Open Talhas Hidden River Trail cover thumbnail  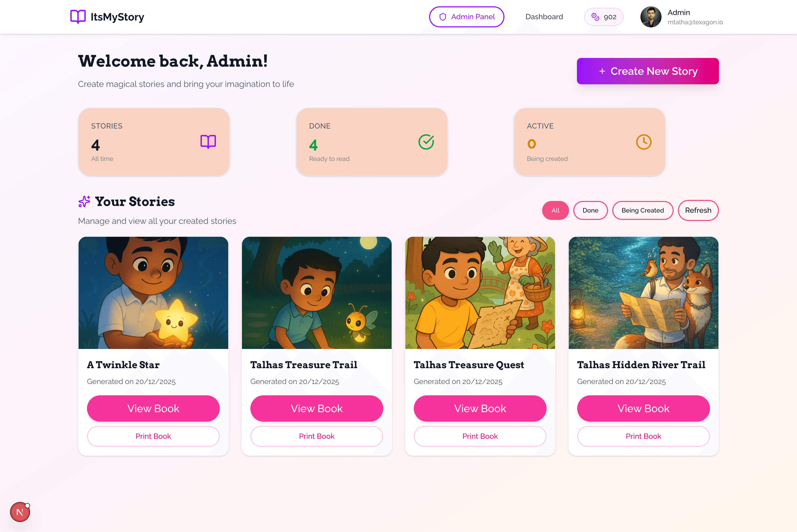(x=643, y=293)
